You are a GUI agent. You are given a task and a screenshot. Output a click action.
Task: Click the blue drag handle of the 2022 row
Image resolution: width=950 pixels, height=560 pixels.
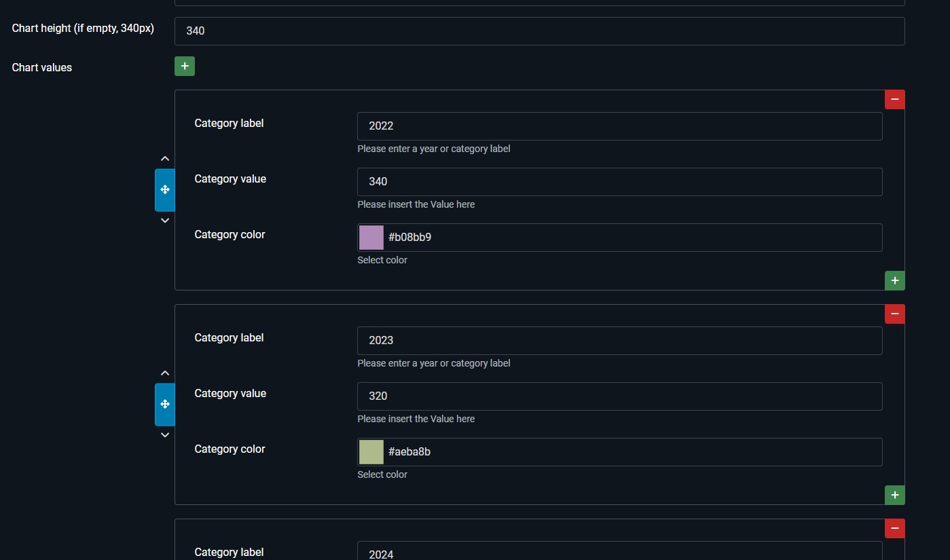coord(165,190)
